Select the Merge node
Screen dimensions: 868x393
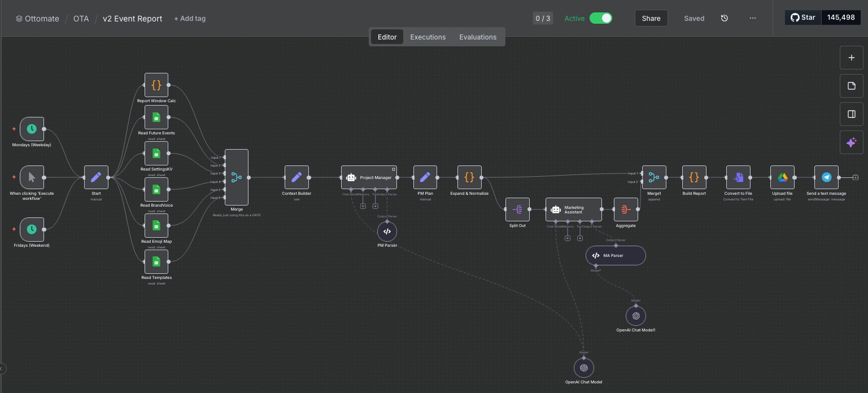coord(236,177)
